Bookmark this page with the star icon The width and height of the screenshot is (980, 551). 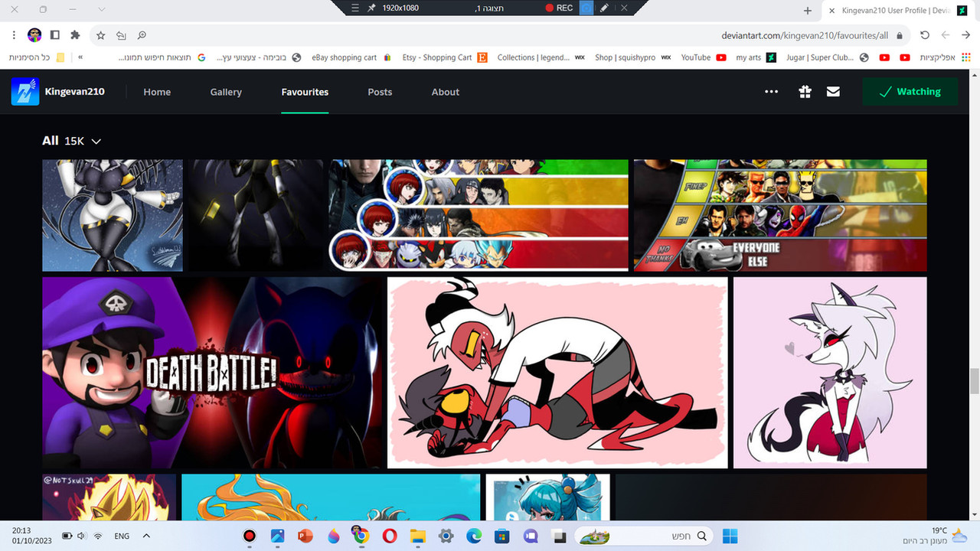(100, 35)
